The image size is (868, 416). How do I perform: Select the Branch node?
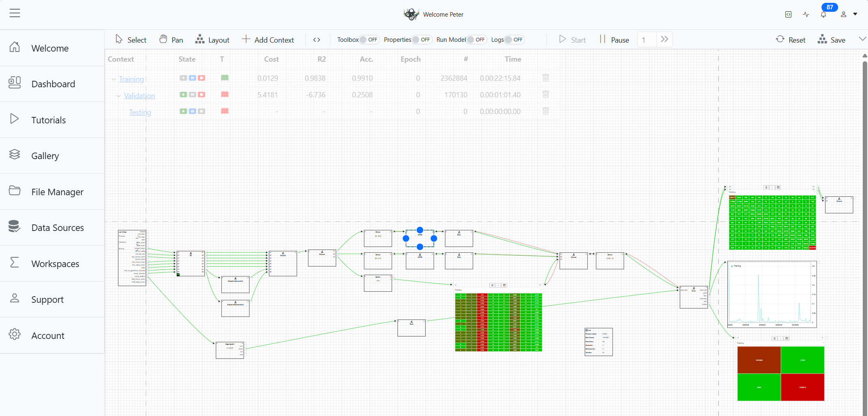(322, 258)
